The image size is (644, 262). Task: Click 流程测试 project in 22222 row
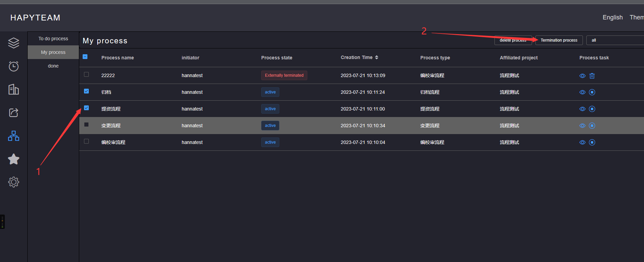pyautogui.click(x=509, y=75)
